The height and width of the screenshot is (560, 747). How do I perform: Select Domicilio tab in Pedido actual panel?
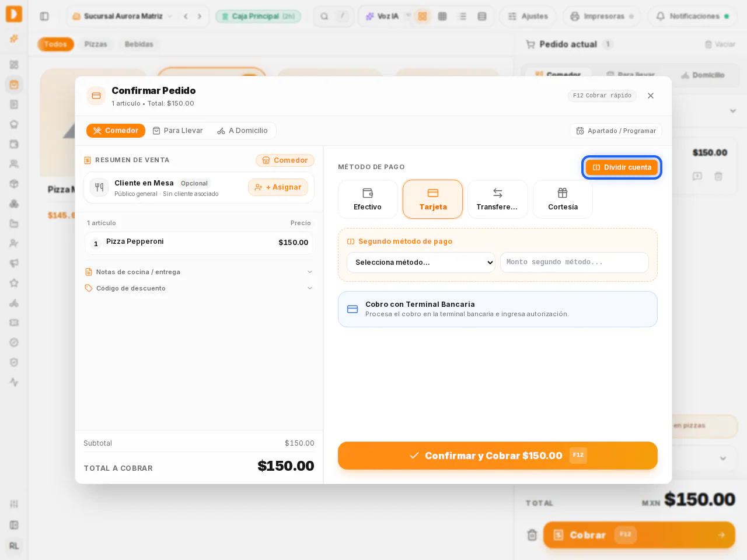pos(703,75)
